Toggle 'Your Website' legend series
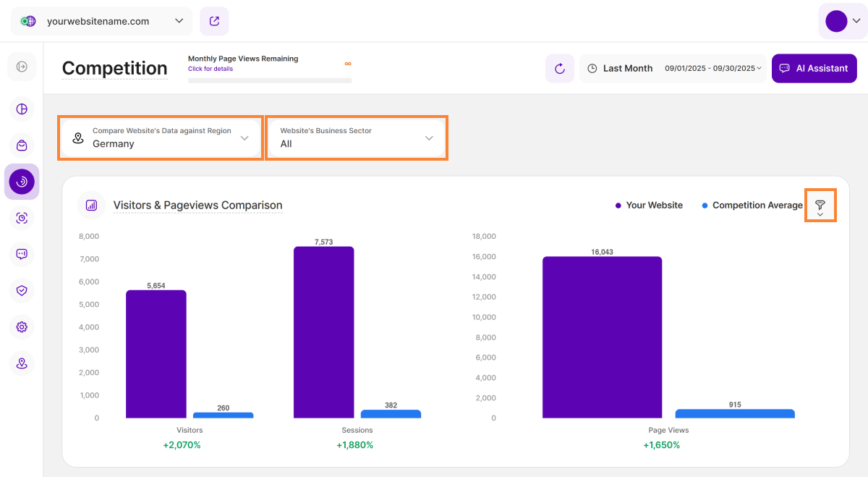This screenshot has height=477, width=868. [648, 206]
